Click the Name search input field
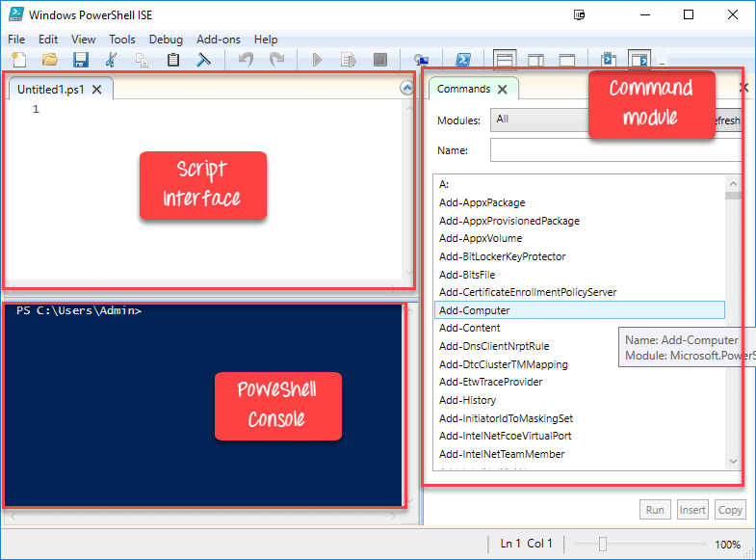Viewport: 756px width, 560px height. click(616, 150)
